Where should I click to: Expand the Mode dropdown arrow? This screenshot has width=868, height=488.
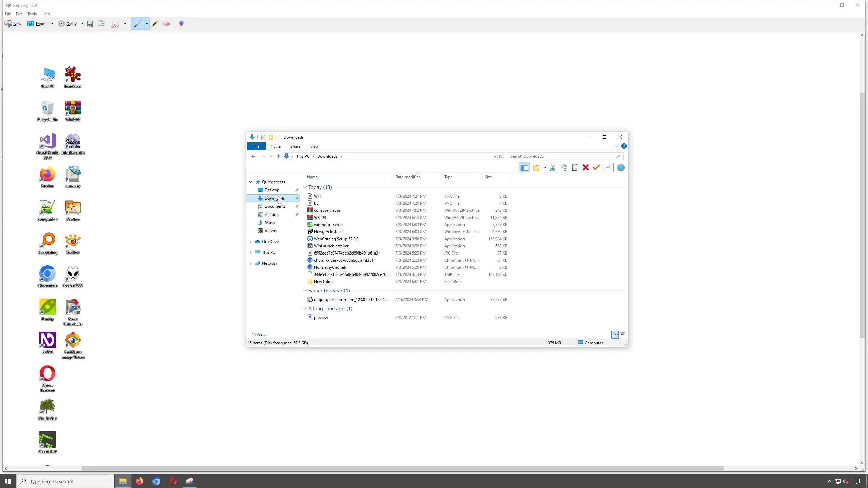(52, 24)
